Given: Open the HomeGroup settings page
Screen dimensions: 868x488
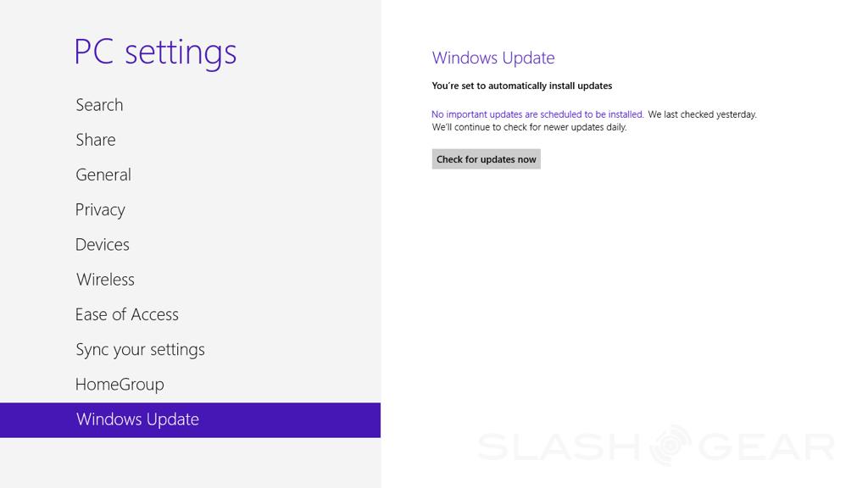Looking at the screenshot, I should coord(119,384).
